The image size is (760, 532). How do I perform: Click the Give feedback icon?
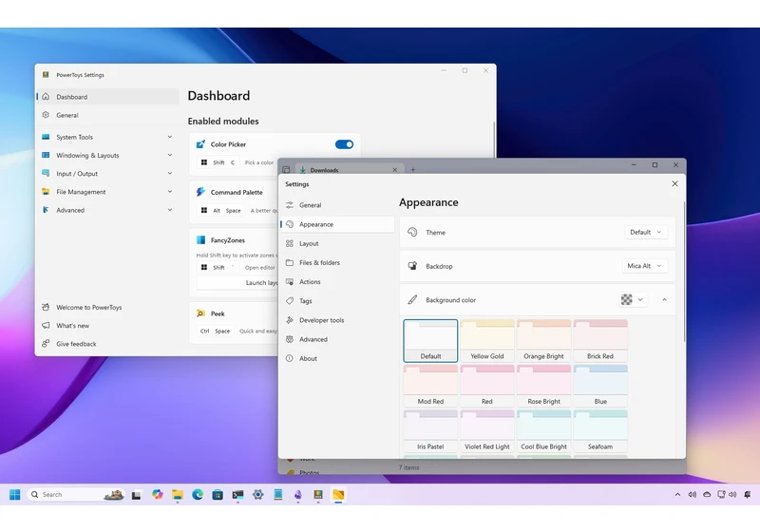(46, 344)
